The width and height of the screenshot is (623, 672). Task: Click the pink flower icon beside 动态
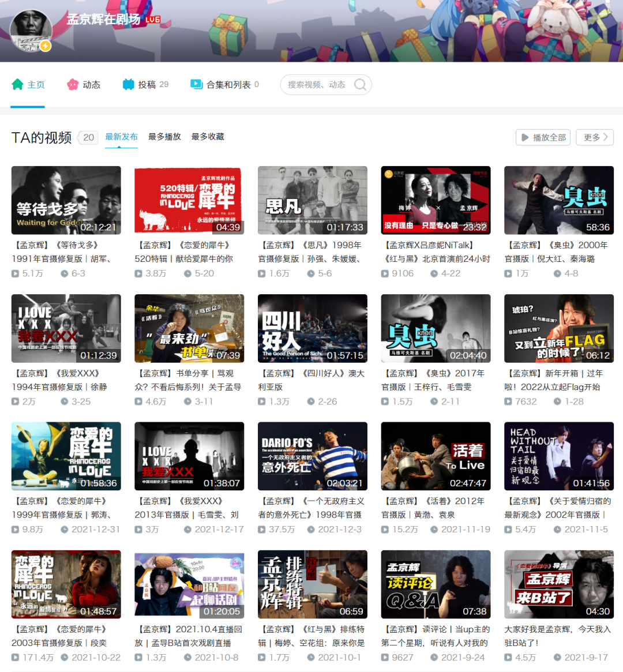coord(72,84)
